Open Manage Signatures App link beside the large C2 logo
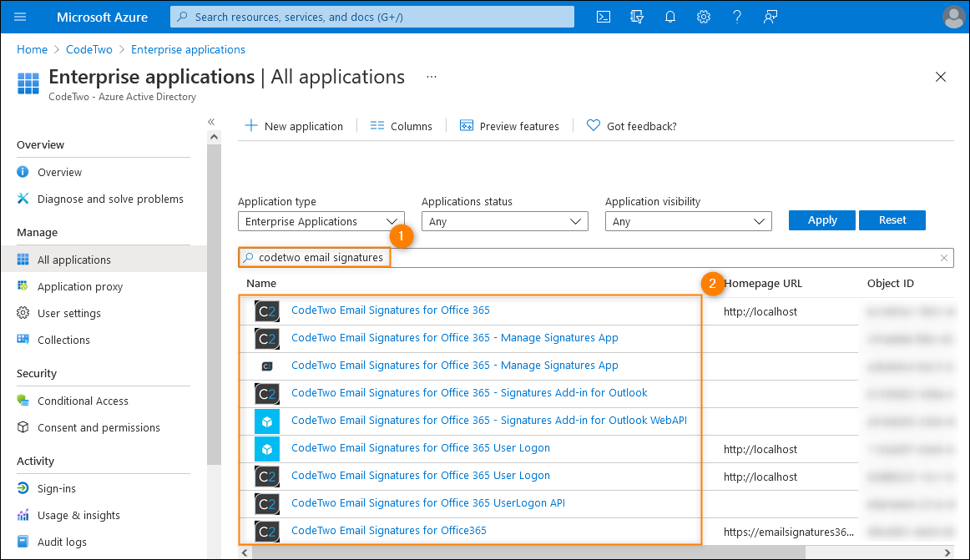The height and width of the screenshot is (560, 970). click(455, 338)
